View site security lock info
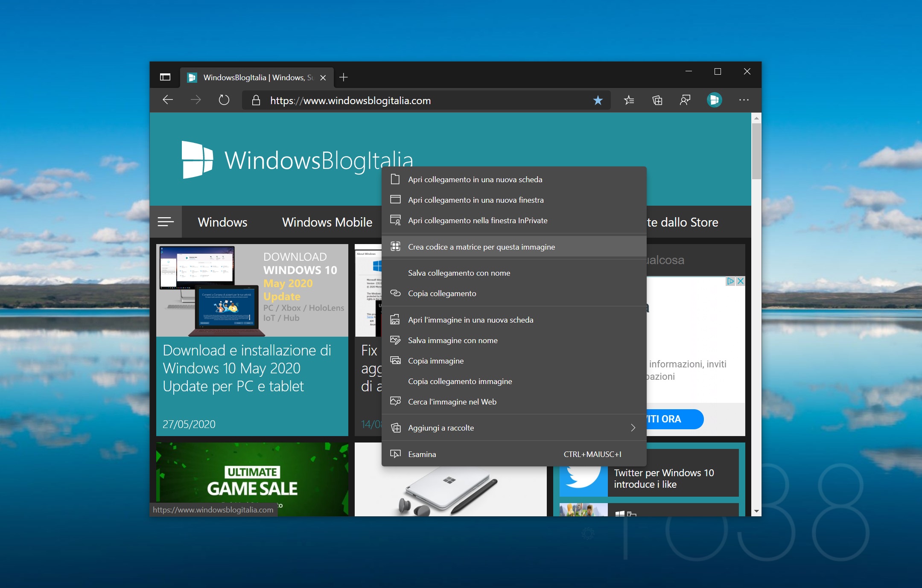The image size is (922, 588). click(256, 100)
